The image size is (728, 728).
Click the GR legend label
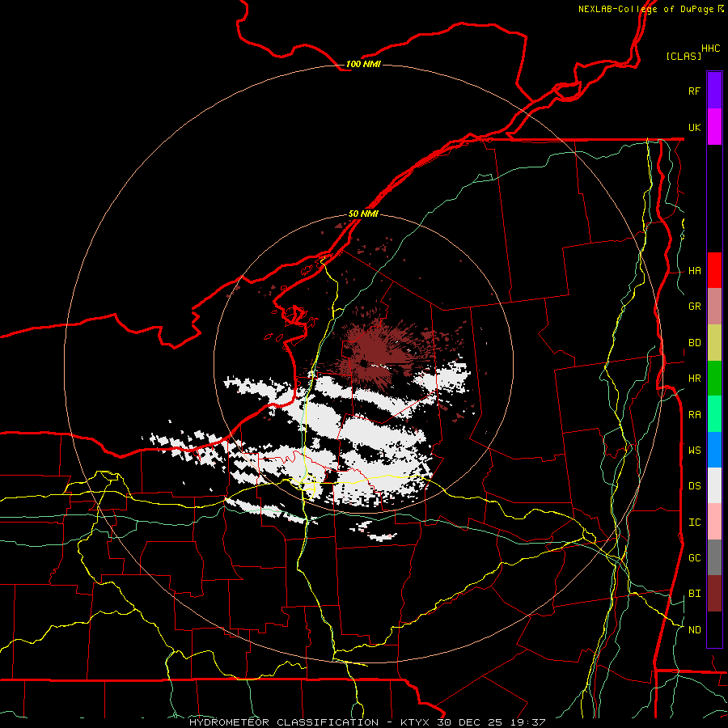click(x=695, y=307)
